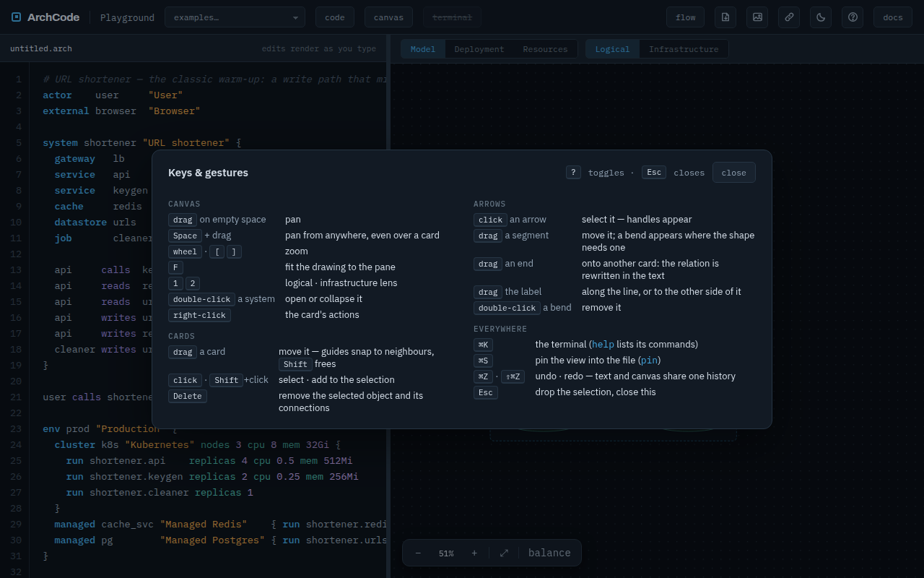This screenshot has height=578, width=924.
Task: Click the '⌘S' key badge
Action: click(x=483, y=361)
